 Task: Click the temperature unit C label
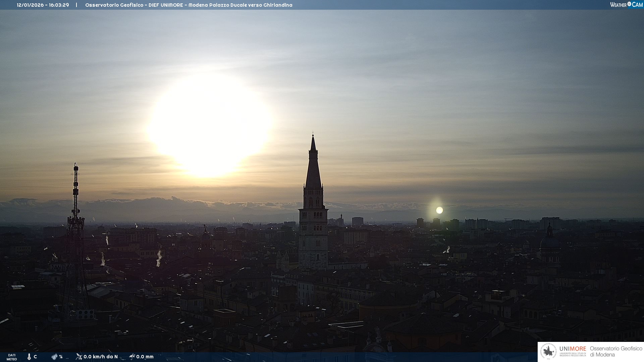[35, 357]
